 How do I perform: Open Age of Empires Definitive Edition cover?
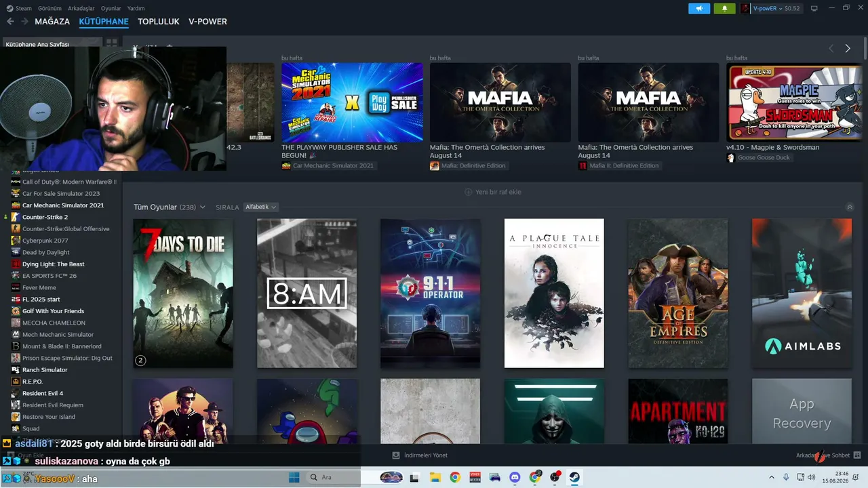pyautogui.click(x=678, y=293)
